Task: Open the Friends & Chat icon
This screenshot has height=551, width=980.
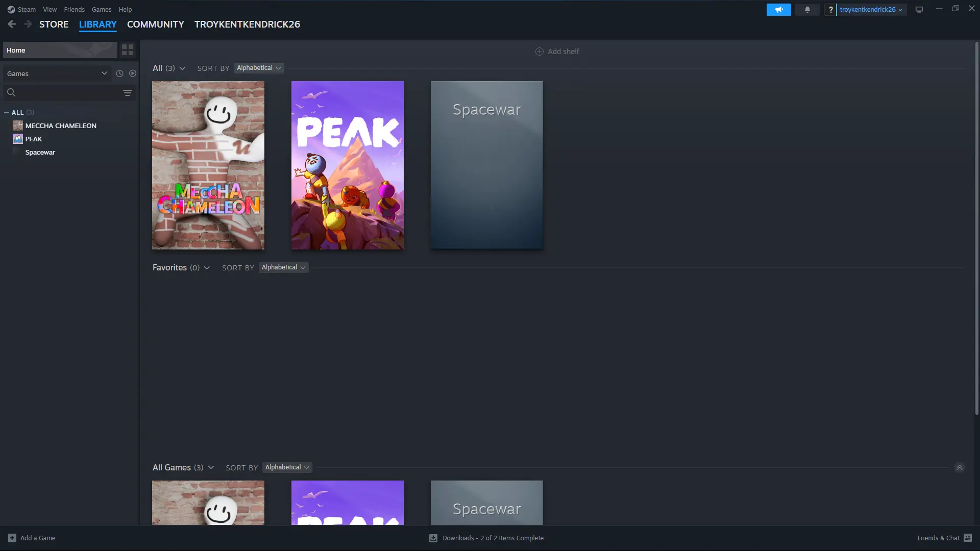Action: [x=968, y=538]
